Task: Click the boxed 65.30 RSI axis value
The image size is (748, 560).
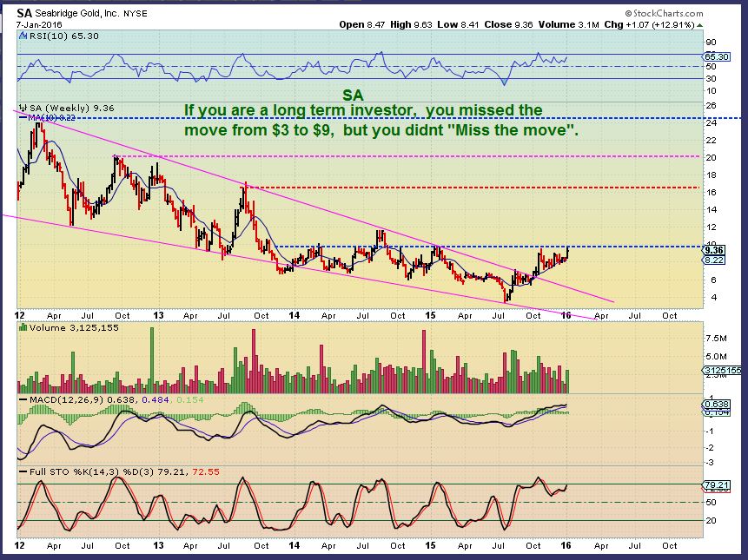Action: click(x=717, y=56)
